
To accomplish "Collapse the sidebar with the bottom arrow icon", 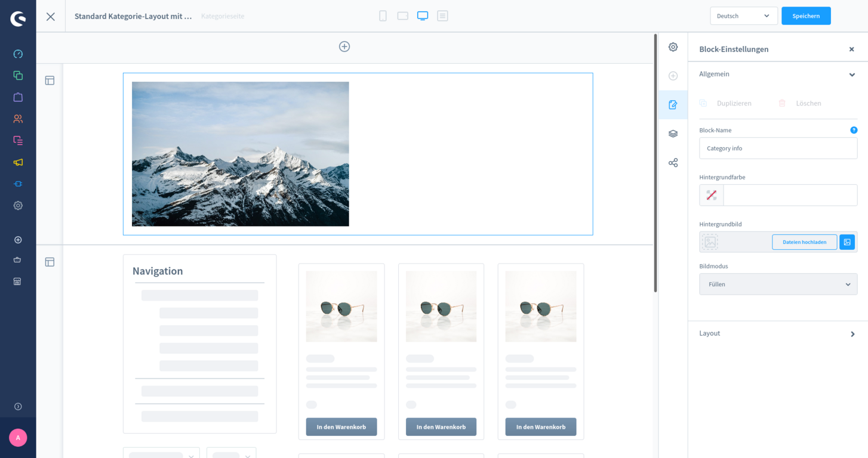I will 18,407.
